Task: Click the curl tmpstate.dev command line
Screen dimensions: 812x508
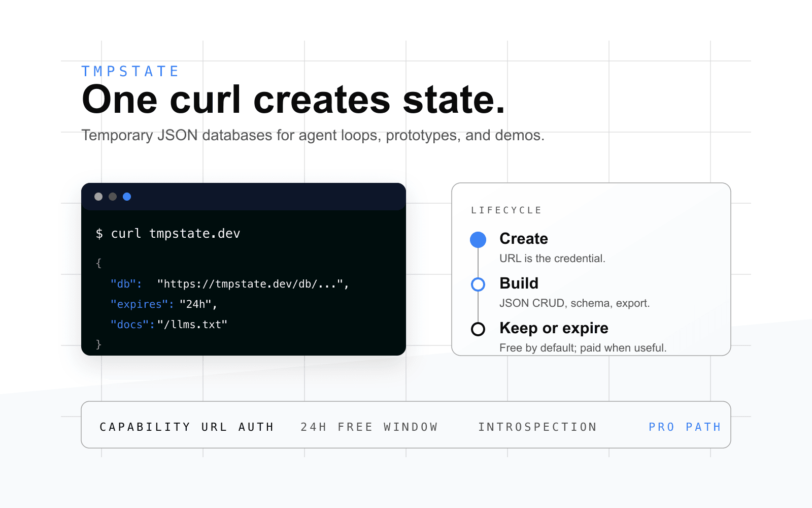Action: (x=168, y=234)
